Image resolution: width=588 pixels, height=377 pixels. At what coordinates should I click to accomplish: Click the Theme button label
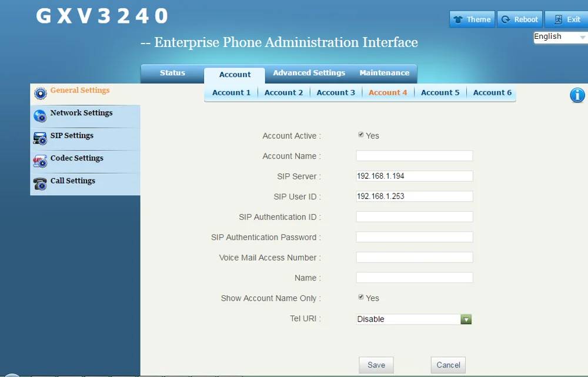(x=479, y=19)
